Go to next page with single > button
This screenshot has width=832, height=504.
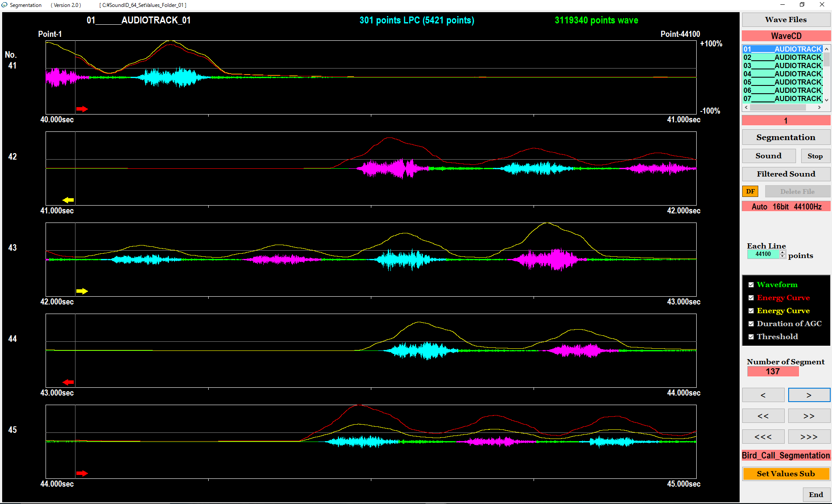(809, 395)
